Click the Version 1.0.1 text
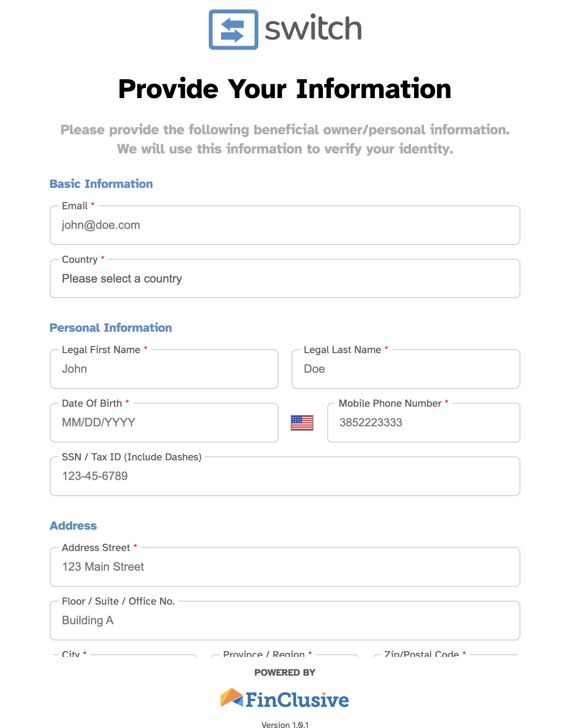 [x=285, y=724]
